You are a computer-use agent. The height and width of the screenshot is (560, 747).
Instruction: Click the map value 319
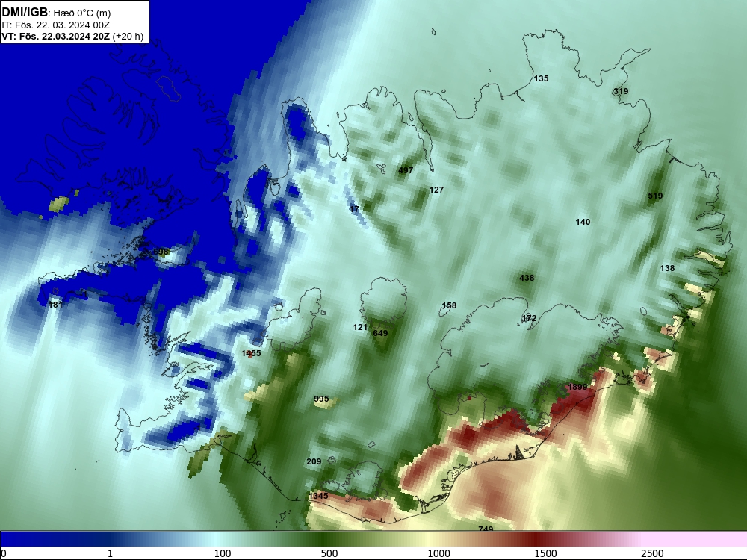621,91
